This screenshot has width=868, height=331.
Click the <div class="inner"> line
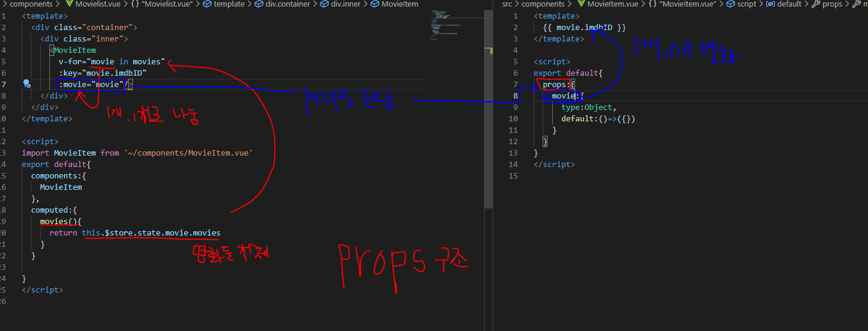[84, 38]
